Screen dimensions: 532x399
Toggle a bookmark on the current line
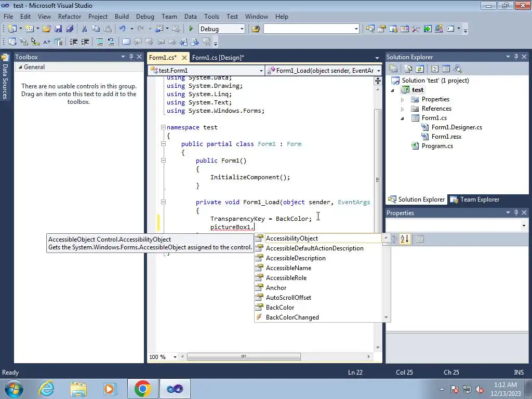click(x=126, y=42)
